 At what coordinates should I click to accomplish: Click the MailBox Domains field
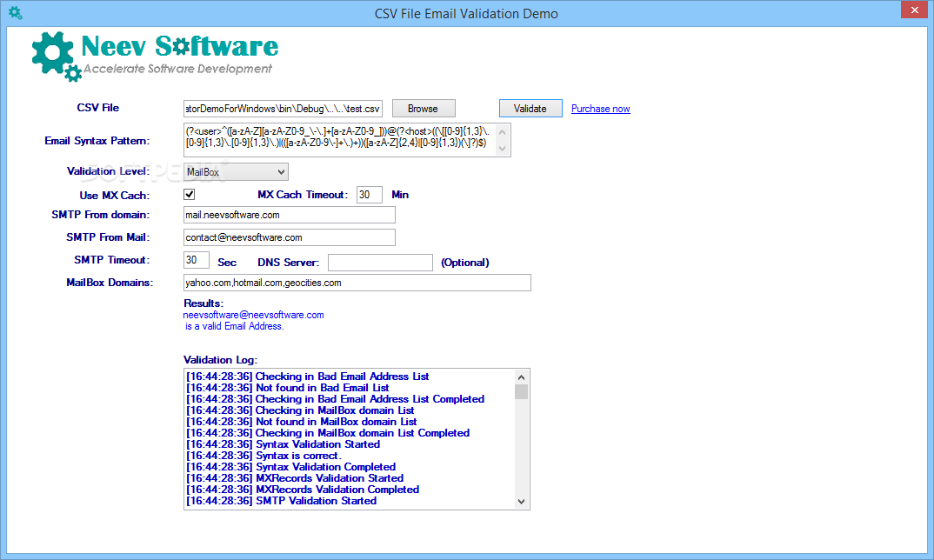pos(357,283)
